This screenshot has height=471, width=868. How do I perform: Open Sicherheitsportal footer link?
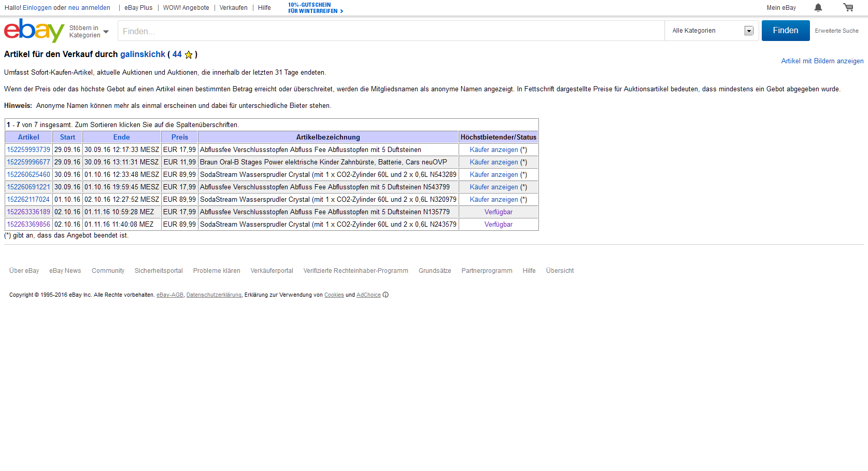point(159,271)
